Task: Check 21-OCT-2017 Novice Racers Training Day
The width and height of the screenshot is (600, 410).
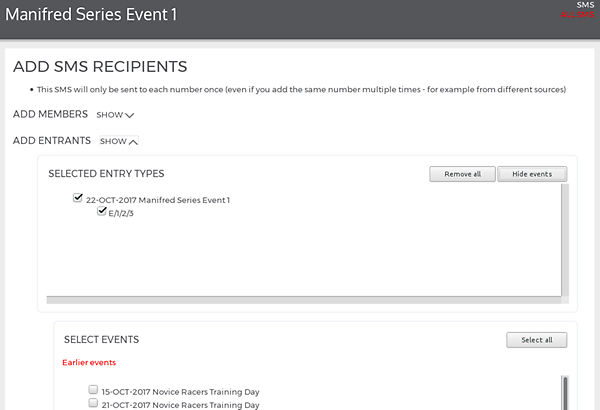Action: [x=93, y=403]
